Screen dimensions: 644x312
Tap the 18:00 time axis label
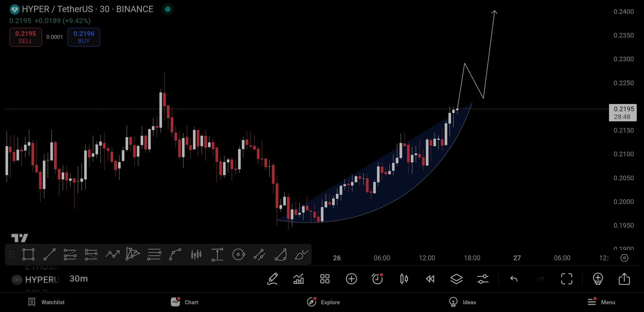click(x=472, y=258)
